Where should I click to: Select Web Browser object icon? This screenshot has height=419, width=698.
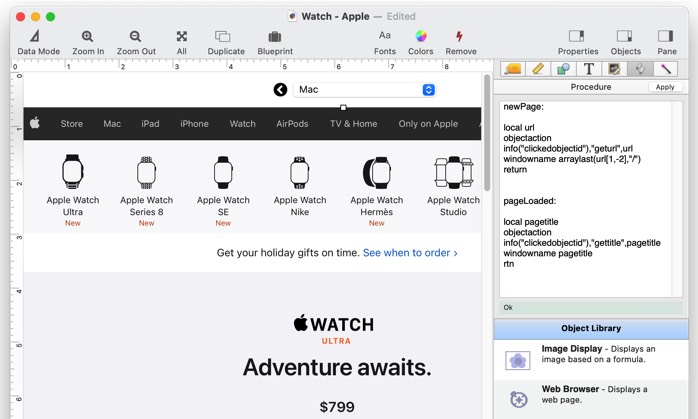point(519,399)
